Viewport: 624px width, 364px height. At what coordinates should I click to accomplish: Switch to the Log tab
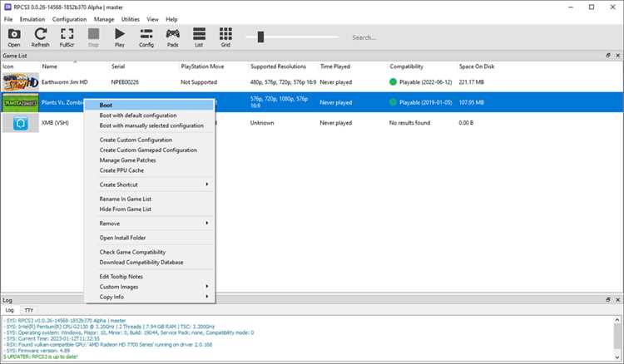[9, 310]
